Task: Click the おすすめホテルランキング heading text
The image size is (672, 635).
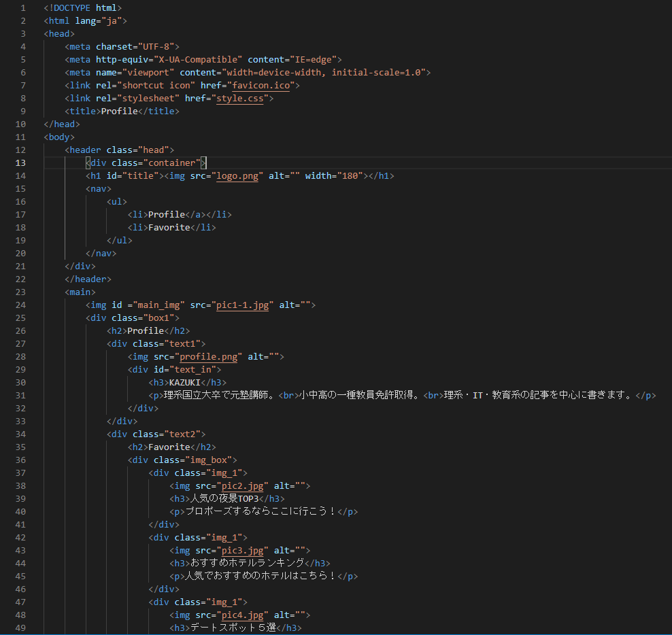Action: point(247,564)
